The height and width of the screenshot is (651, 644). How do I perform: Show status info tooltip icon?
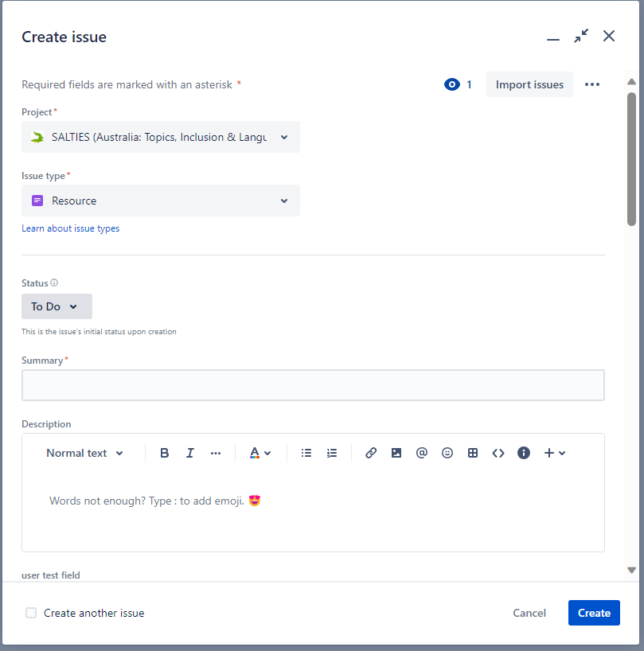pos(54,283)
